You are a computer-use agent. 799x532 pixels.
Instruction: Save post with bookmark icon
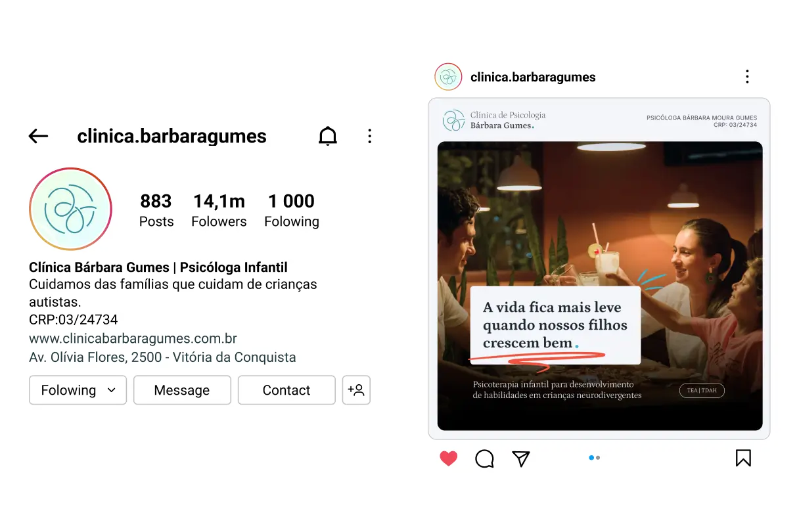743,458
